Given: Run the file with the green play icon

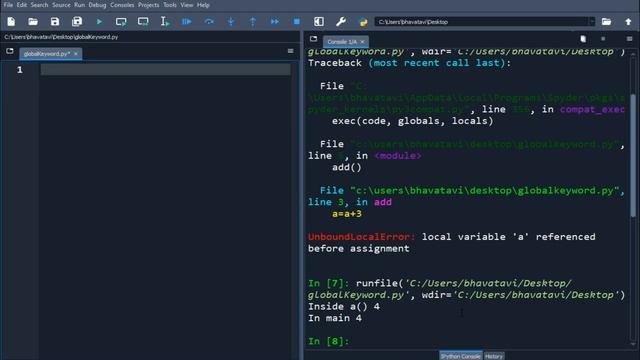Looking at the screenshot, I should pos(99,22).
